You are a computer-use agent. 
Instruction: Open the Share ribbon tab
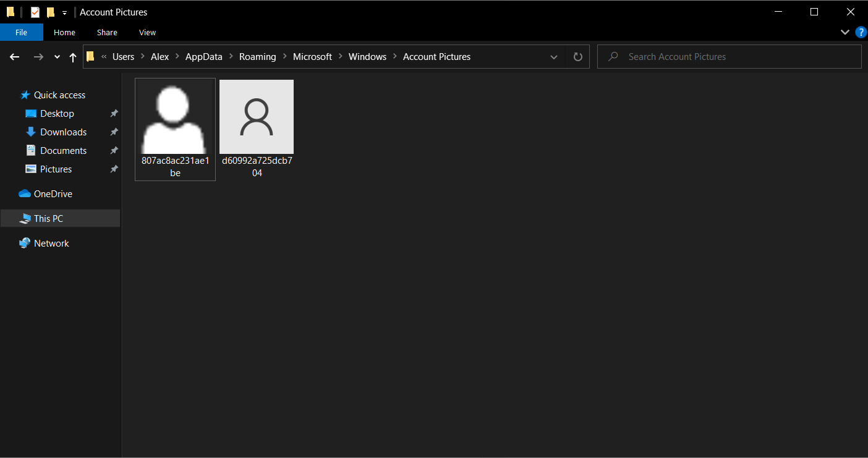[107, 32]
